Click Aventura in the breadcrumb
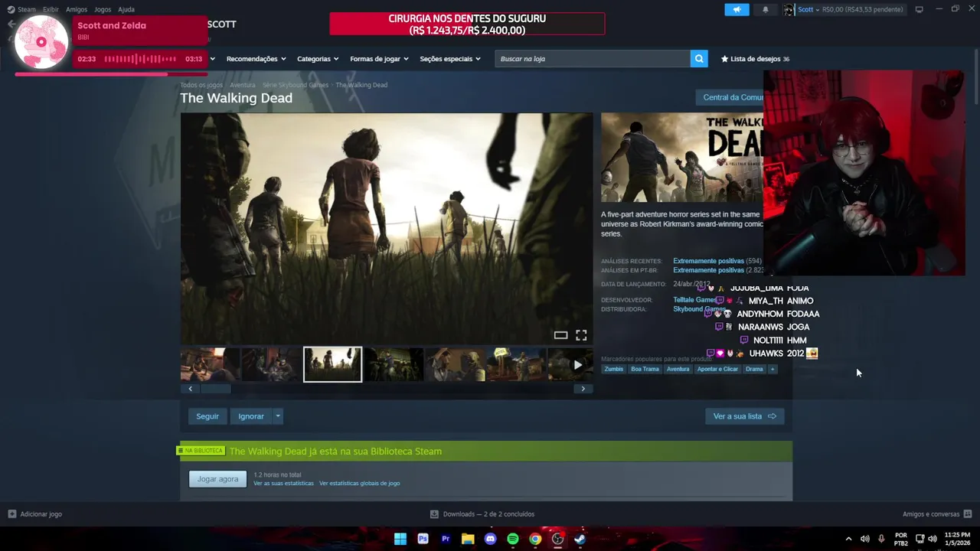The image size is (980, 551). click(x=242, y=85)
